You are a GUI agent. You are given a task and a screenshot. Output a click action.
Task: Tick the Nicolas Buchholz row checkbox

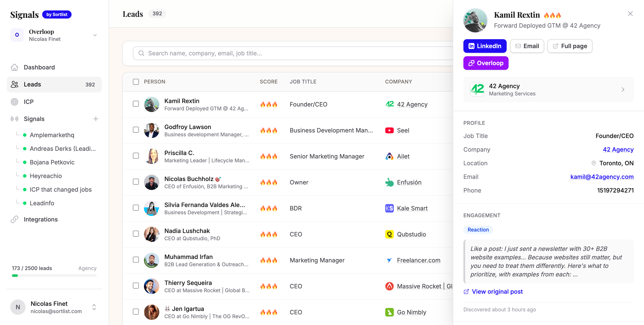click(136, 182)
